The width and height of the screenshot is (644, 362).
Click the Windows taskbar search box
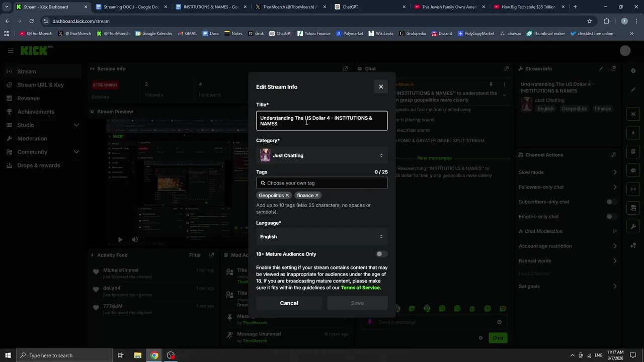pyautogui.click(x=64, y=355)
